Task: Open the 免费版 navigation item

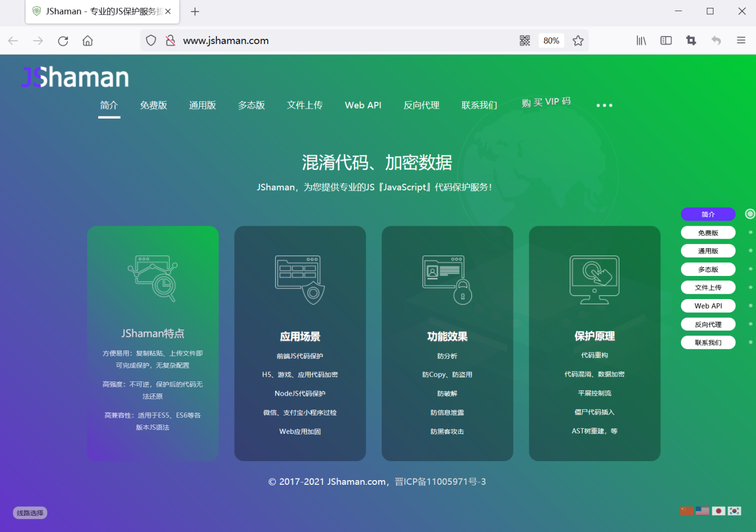Action: [x=153, y=105]
